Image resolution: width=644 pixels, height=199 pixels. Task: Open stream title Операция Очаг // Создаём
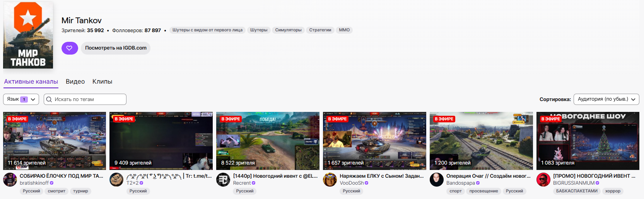[489, 176]
